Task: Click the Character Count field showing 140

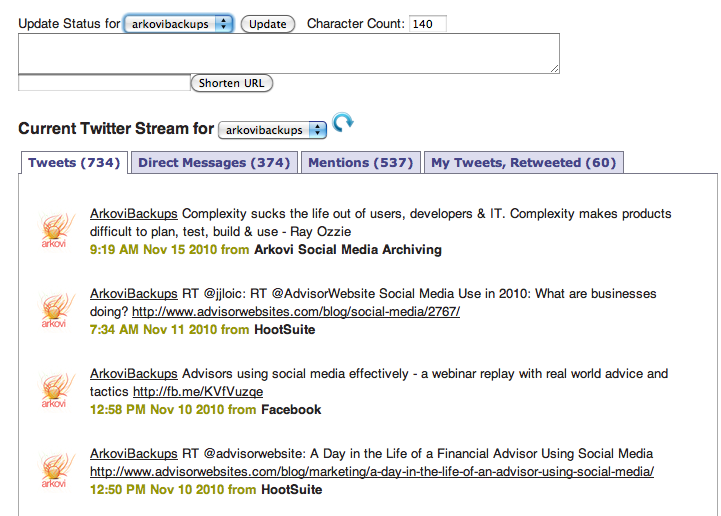Action: point(427,24)
